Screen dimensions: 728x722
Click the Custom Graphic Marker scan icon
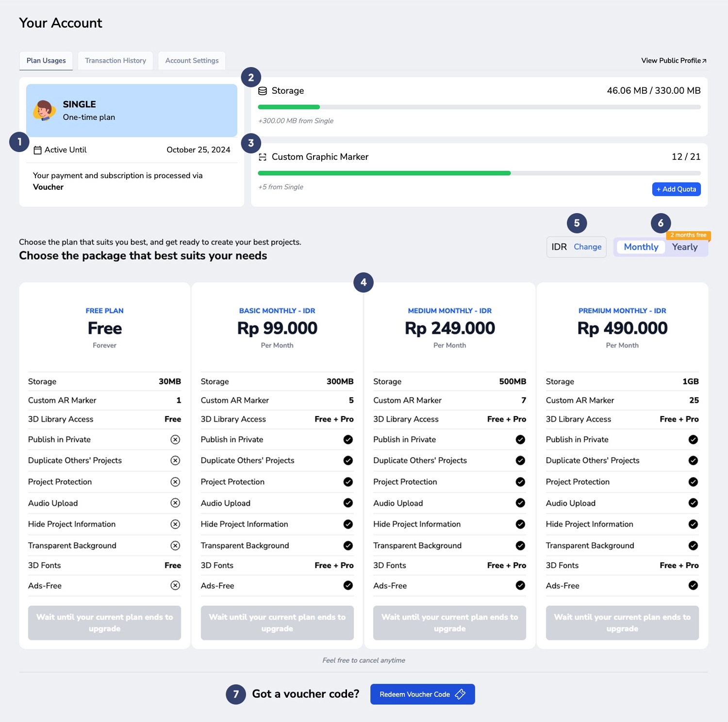(263, 157)
